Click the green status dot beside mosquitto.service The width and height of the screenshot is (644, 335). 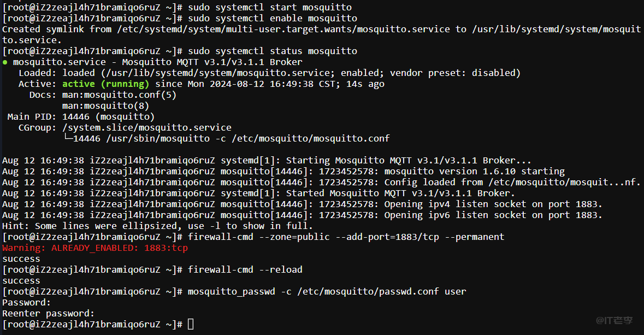click(x=5, y=62)
